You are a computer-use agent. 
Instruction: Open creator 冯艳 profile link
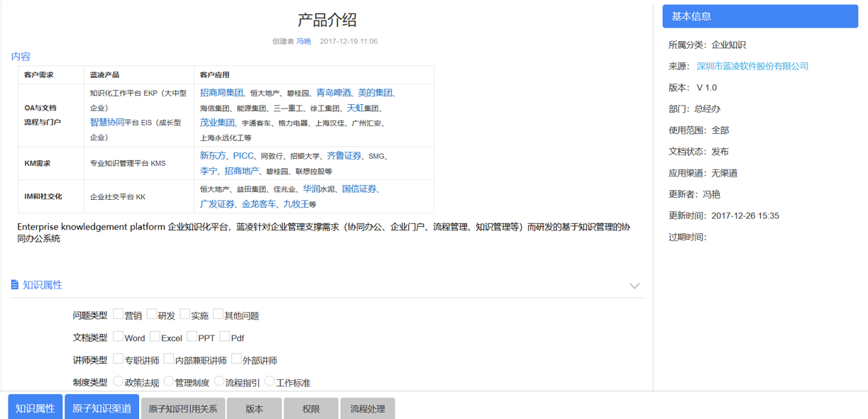(304, 41)
